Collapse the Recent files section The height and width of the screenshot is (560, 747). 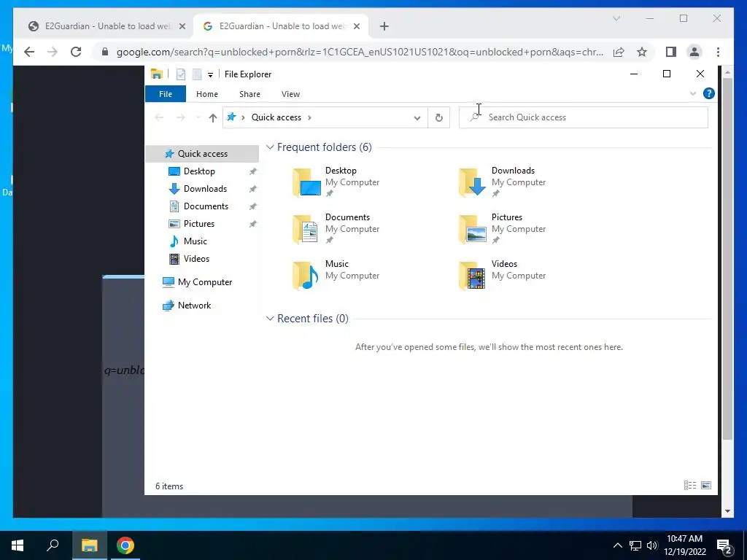point(270,319)
